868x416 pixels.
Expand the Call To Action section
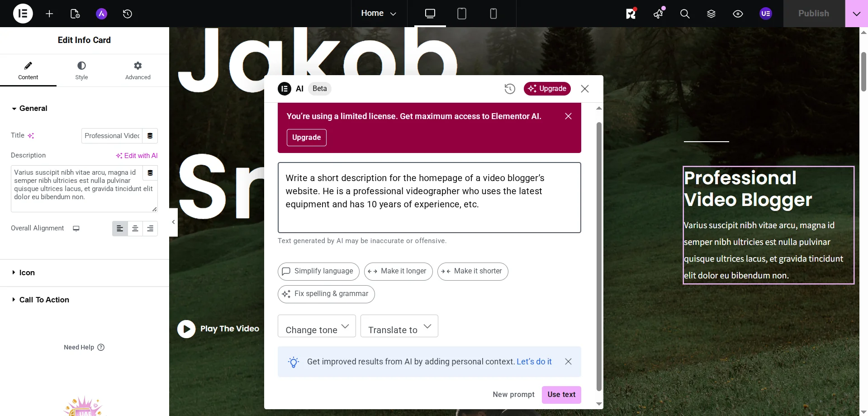pyautogui.click(x=43, y=300)
